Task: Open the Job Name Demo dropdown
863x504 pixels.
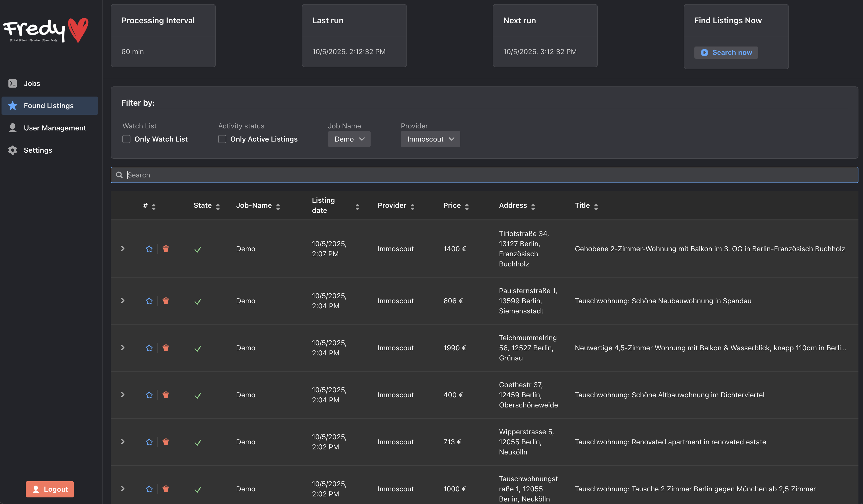Action: pos(349,139)
